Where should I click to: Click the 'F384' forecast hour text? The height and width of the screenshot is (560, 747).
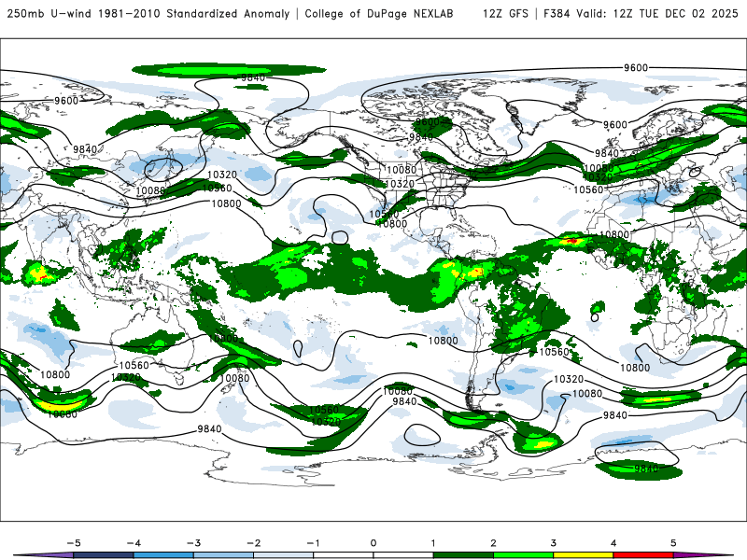557,13
